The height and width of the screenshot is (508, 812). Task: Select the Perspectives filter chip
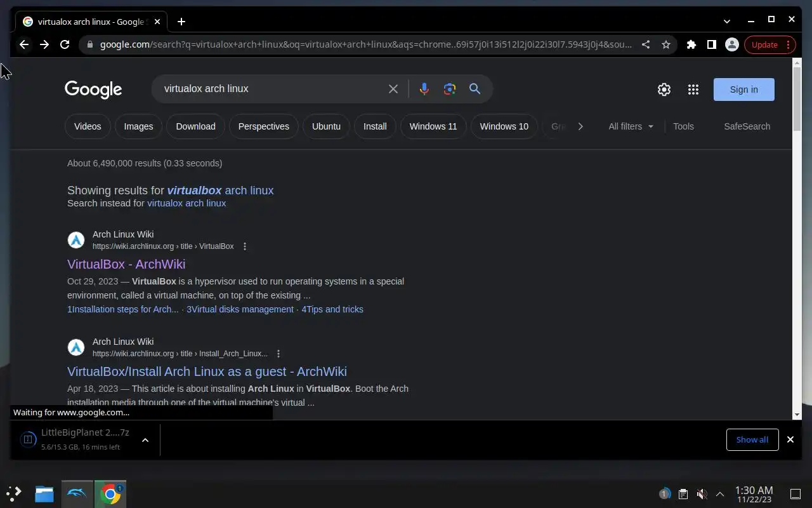[264, 126]
